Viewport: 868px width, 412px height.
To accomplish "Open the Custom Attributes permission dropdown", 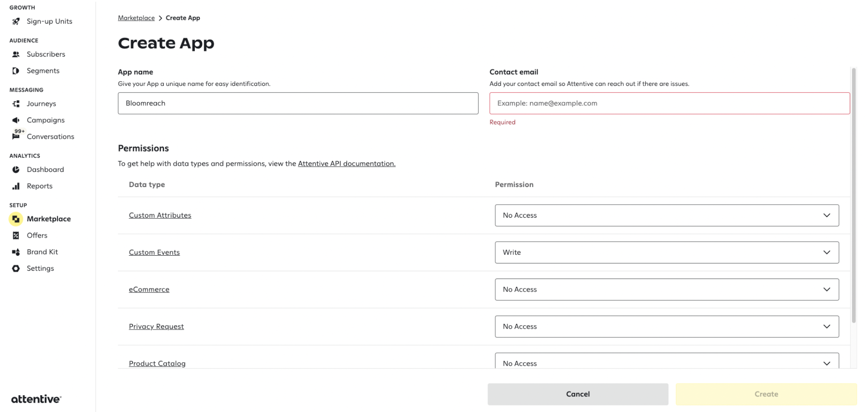I will [x=667, y=215].
